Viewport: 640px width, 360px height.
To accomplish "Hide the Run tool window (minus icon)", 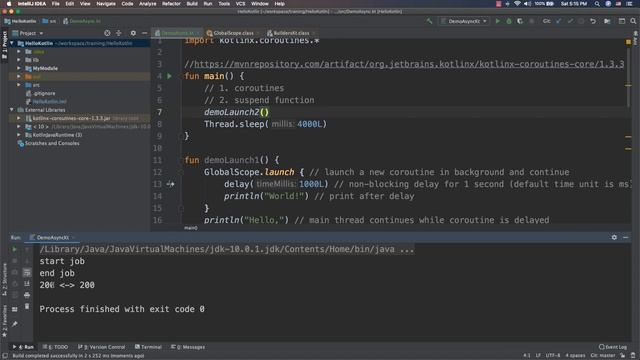I will point(626,237).
